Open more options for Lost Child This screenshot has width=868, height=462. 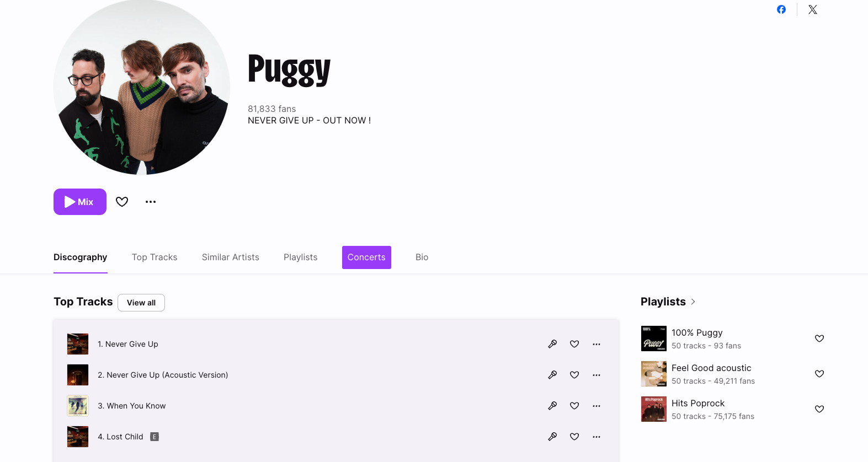[597, 437]
